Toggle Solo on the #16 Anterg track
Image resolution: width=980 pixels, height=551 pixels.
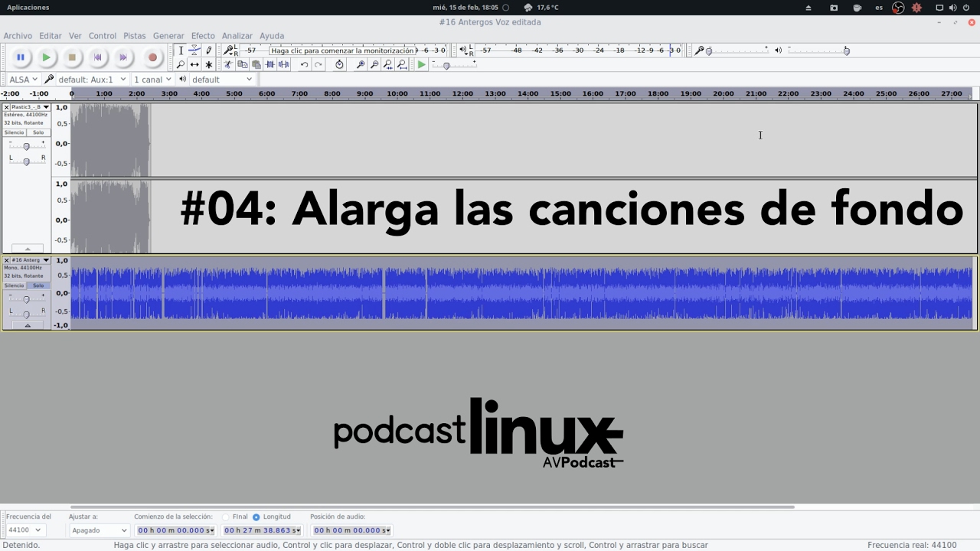38,285
